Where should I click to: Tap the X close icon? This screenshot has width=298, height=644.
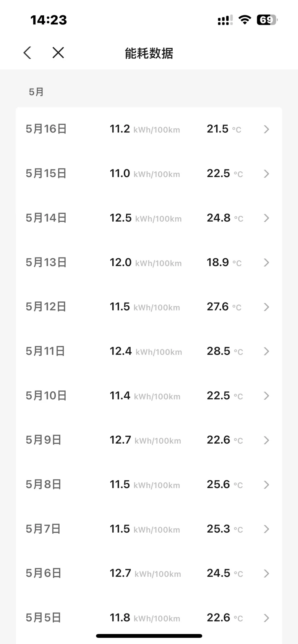click(x=58, y=53)
